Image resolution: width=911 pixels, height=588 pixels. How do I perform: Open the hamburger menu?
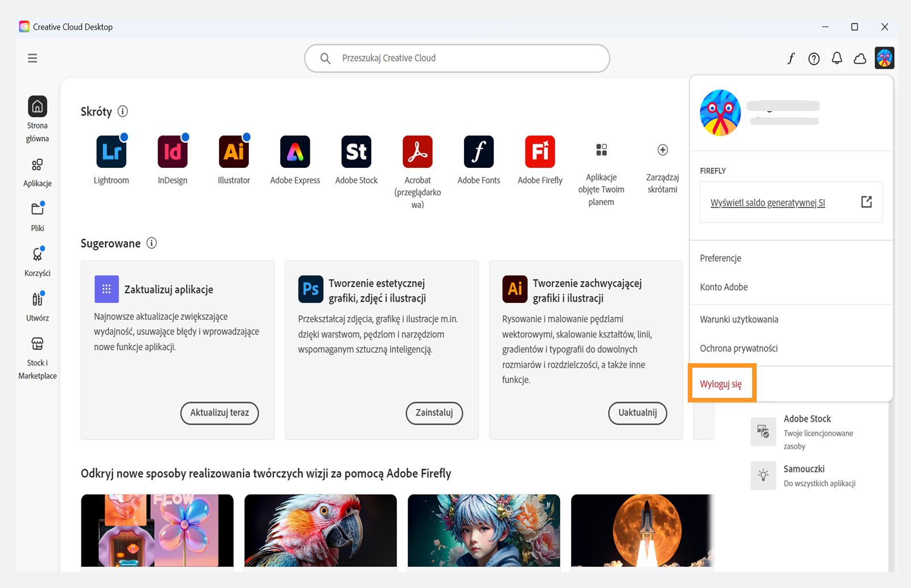pyautogui.click(x=32, y=58)
